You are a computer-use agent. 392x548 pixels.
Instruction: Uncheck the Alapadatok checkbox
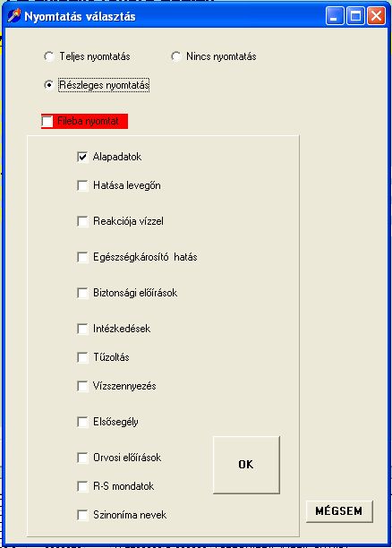pyautogui.click(x=82, y=157)
